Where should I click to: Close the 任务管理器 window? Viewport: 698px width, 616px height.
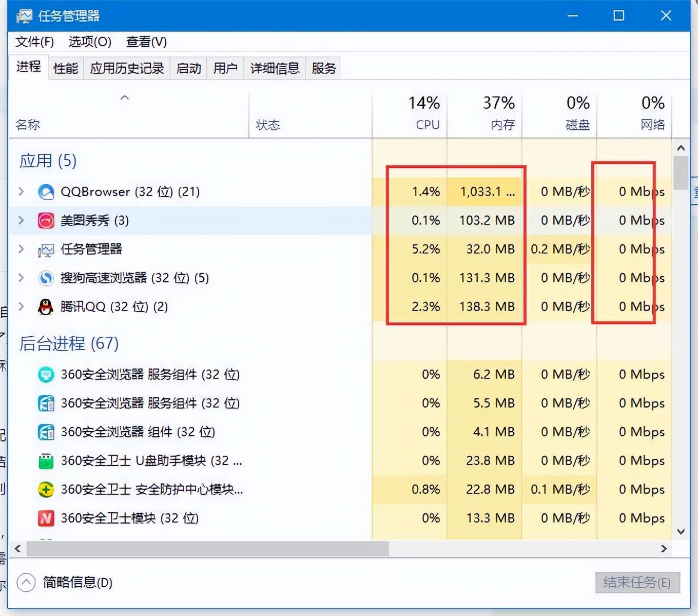click(666, 16)
